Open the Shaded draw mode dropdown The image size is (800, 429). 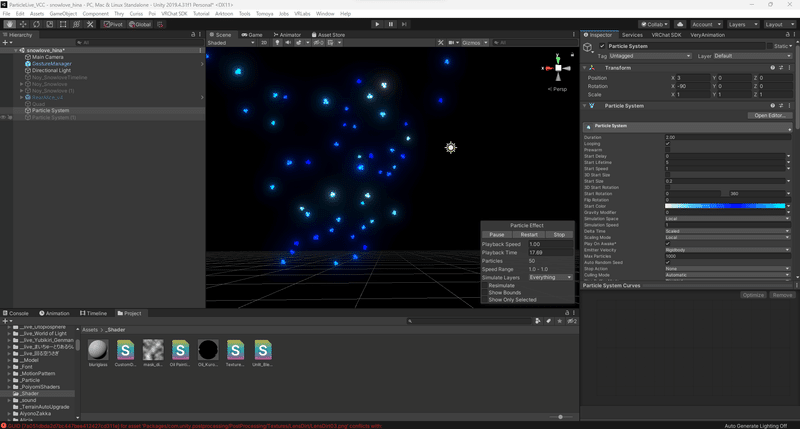[231, 43]
